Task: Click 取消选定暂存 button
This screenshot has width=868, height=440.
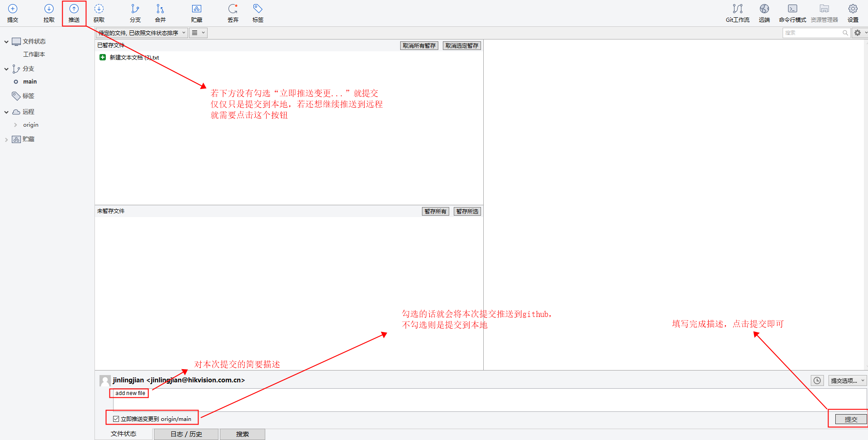Action: (462, 45)
